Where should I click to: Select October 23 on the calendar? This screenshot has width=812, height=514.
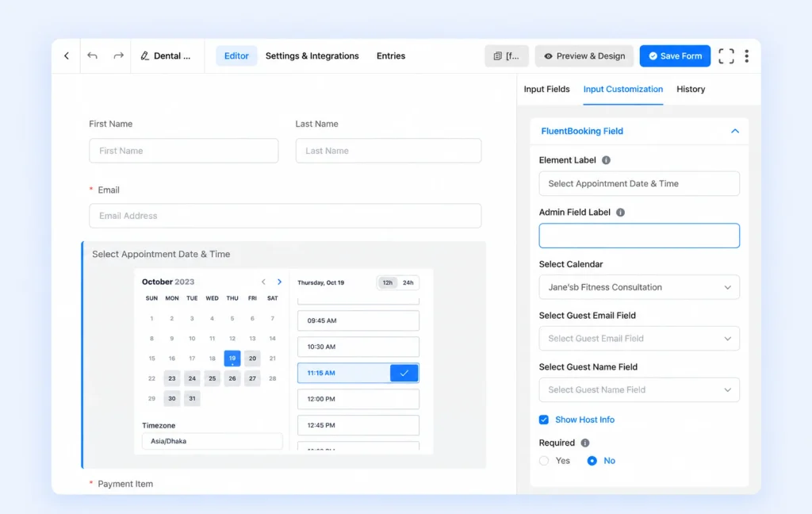pos(172,378)
